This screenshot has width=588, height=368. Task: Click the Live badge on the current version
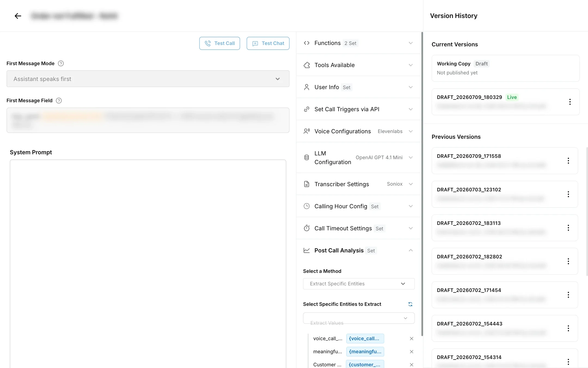coord(512,97)
